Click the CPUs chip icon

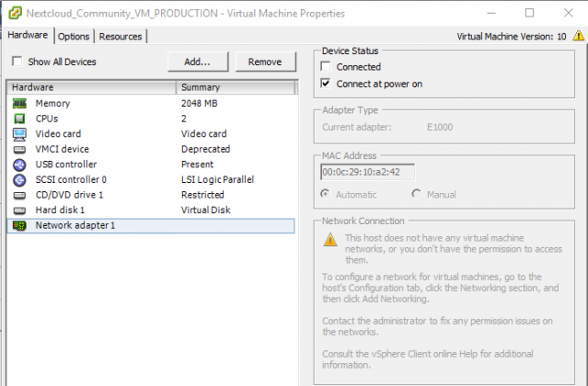pos(19,119)
